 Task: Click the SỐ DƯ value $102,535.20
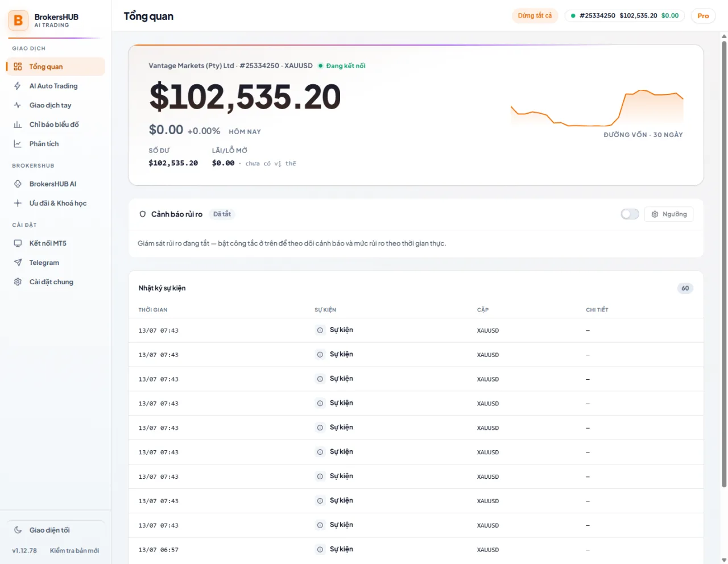click(x=173, y=163)
